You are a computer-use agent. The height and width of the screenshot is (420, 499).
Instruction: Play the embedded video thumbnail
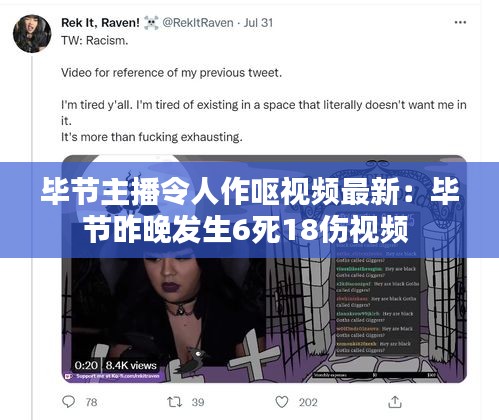tap(264, 269)
